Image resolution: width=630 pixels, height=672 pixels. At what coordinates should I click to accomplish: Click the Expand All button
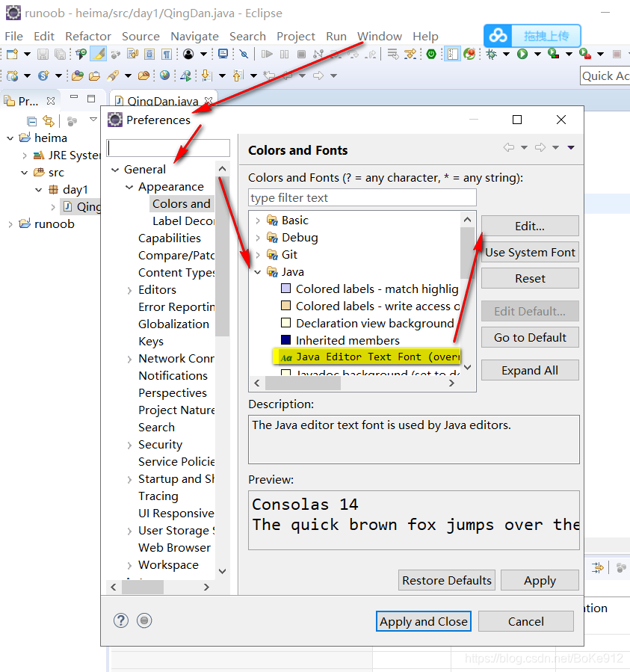pyautogui.click(x=530, y=370)
